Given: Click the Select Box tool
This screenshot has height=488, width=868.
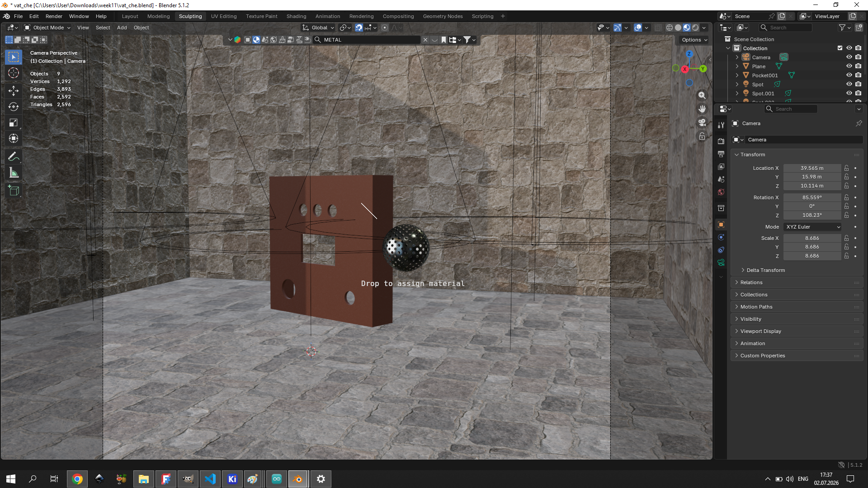Looking at the screenshot, I should 14,57.
